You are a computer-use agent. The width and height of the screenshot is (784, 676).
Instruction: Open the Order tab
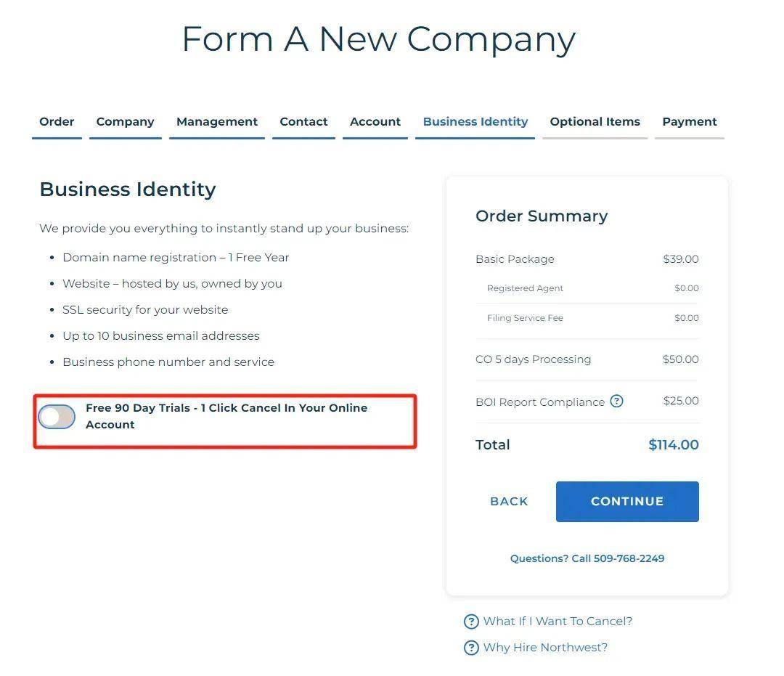(x=57, y=121)
